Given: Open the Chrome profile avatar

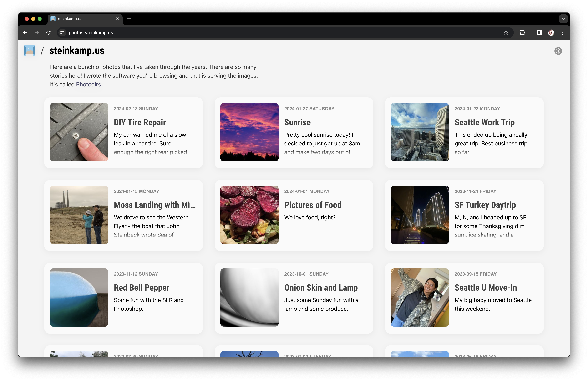Looking at the screenshot, I should point(551,33).
